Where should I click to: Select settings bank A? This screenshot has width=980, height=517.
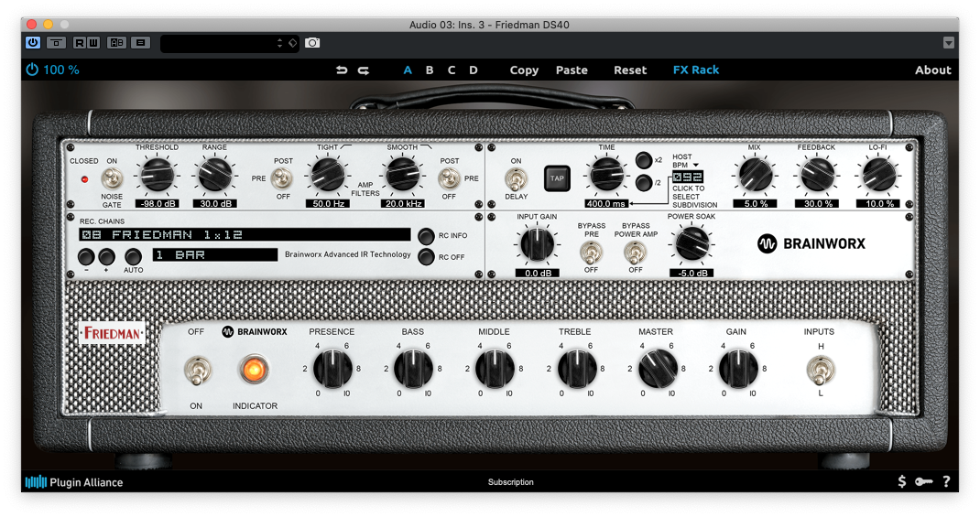pyautogui.click(x=408, y=70)
